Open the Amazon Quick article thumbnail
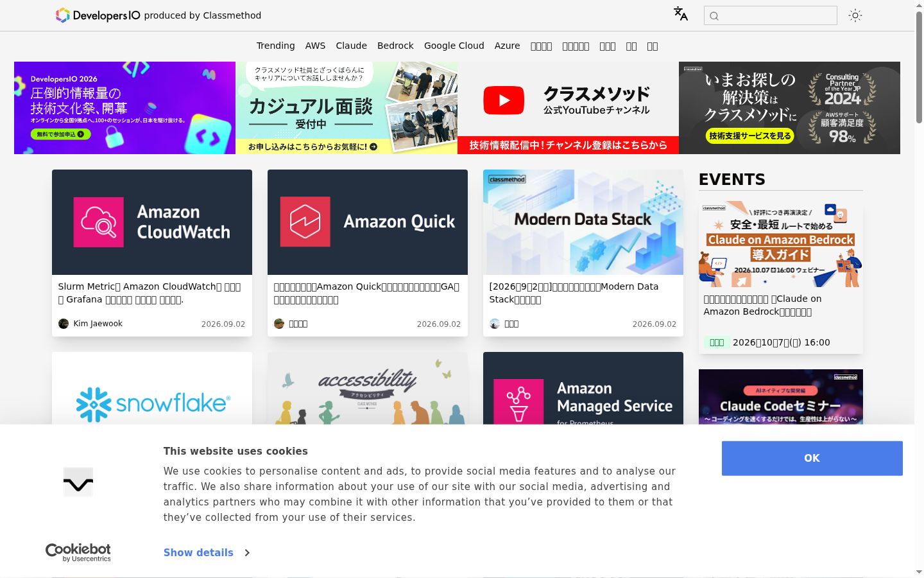The width and height of the screenshot is (924, 578). click(x=368, y=222)
